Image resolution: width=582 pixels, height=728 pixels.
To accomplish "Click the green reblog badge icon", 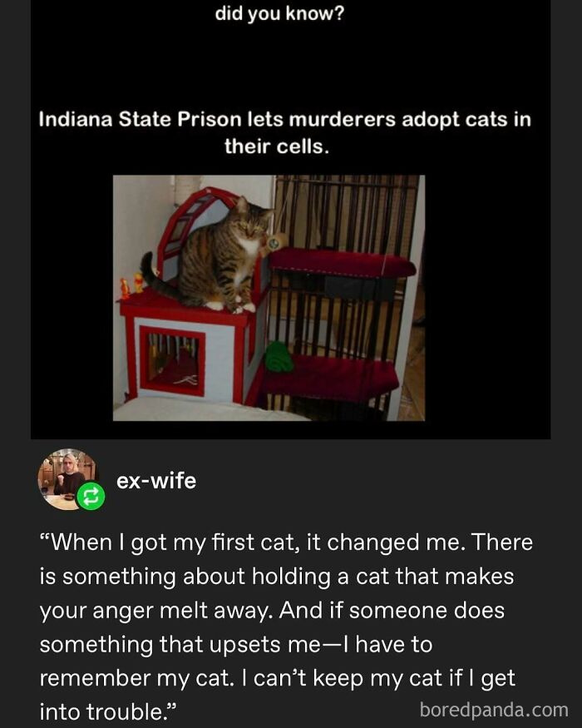I will coord(91,497).
